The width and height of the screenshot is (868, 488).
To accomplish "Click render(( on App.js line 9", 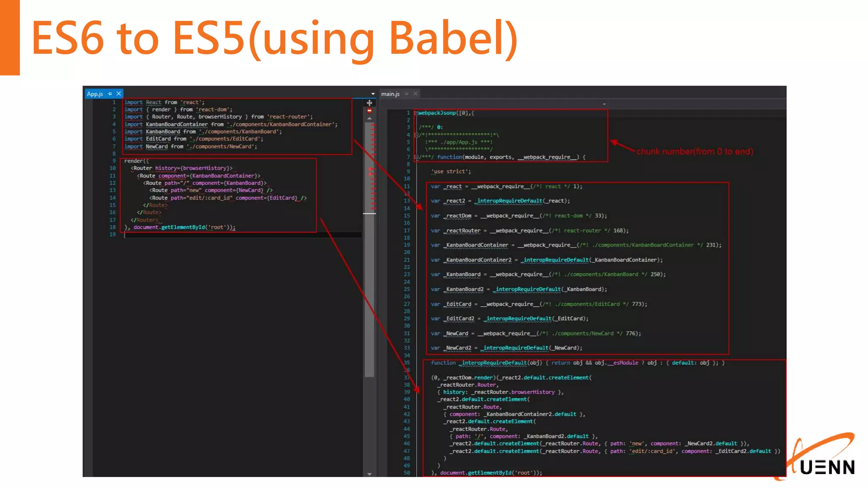I will (x=136, y=161).
